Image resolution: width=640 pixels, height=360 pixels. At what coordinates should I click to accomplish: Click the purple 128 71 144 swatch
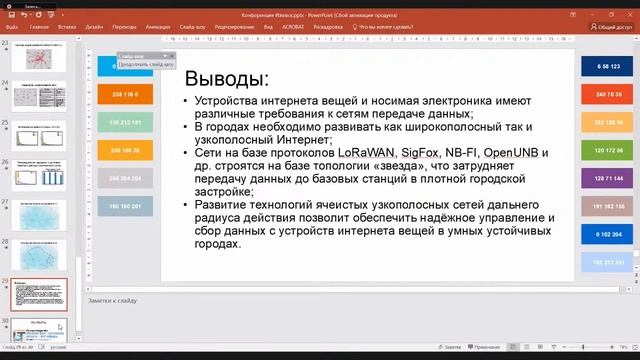tap(607, 178)
